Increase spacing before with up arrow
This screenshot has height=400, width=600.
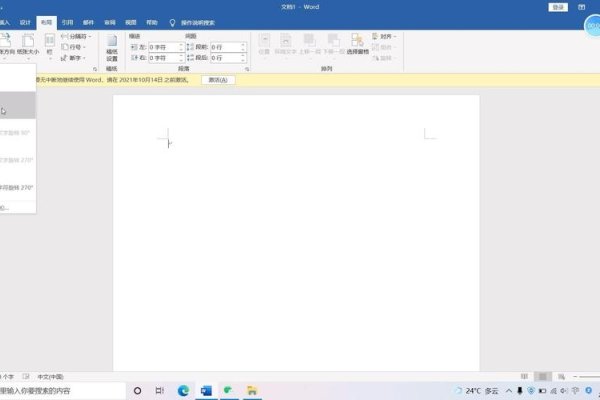(x=243, y=45)
